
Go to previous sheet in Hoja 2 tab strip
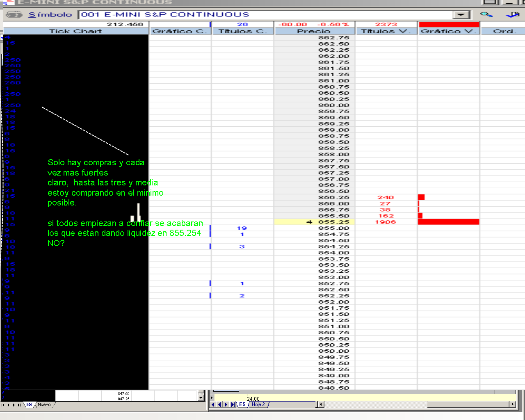219,404
